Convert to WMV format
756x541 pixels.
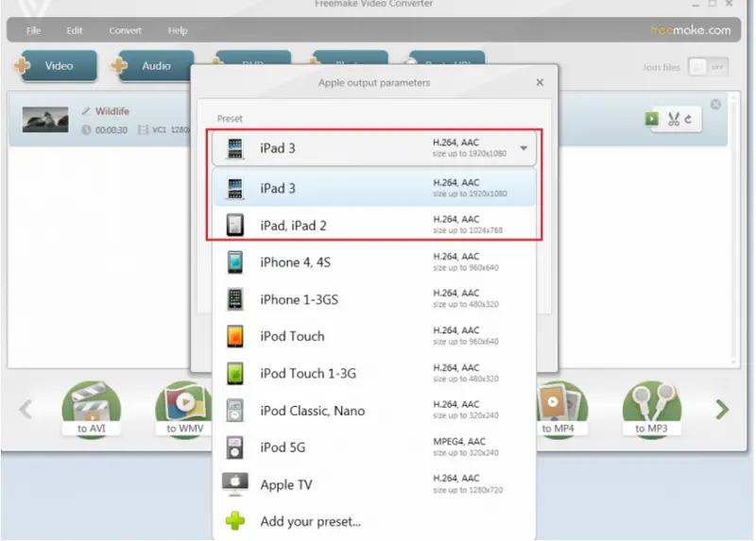pyautogui.click(x=184, y=410)
